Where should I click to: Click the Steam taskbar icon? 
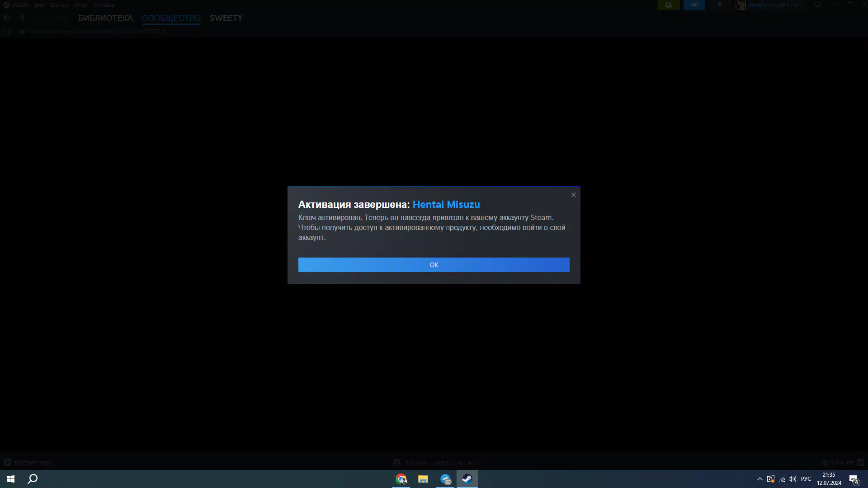467,479
